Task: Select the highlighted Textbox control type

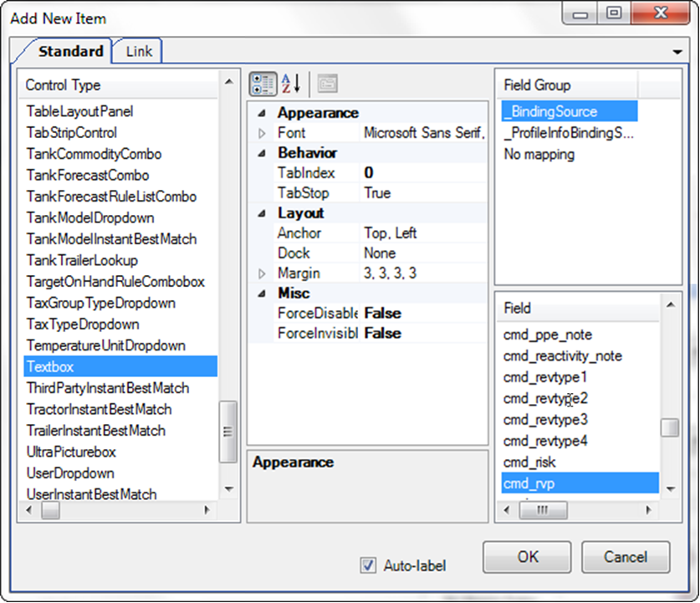Action: (120, 366)
